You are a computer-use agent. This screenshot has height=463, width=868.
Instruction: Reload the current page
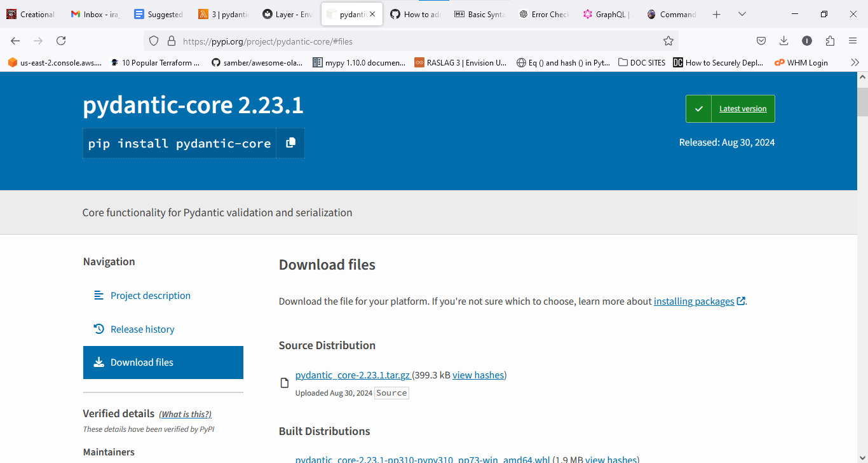click(x=61, y=41)
